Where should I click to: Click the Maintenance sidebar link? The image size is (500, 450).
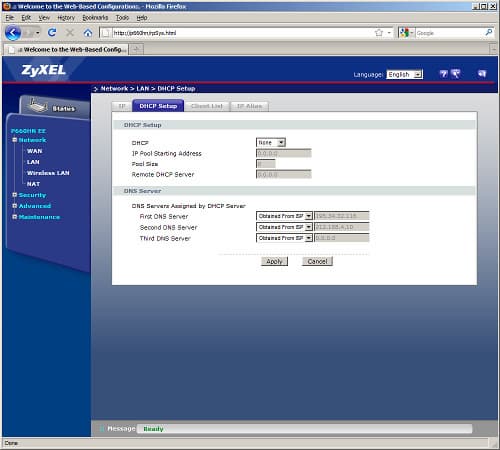tap(39, 217)
